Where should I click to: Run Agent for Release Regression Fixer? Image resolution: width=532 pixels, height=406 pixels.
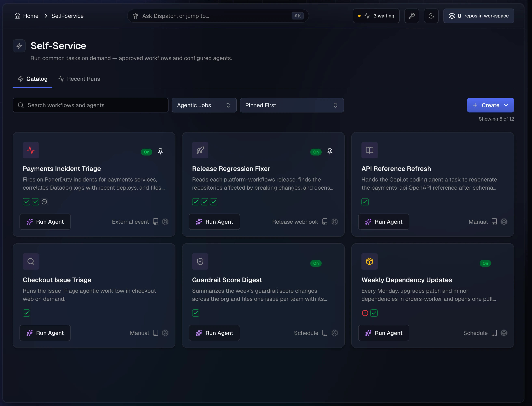tap(214, 222)
